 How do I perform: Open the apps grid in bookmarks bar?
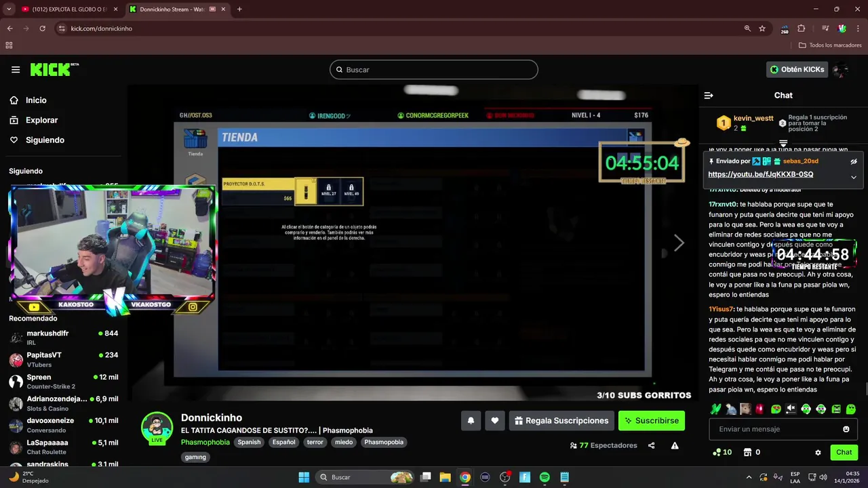(9, 45)
